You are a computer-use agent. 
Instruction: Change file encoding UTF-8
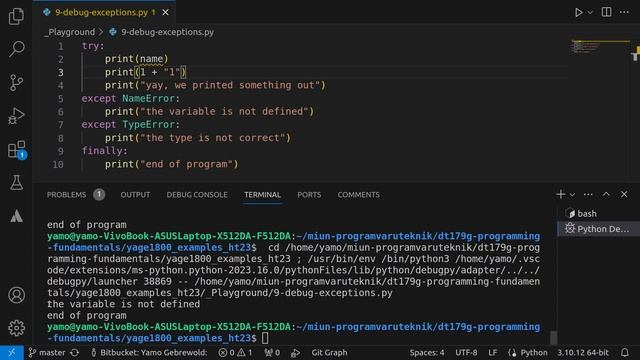[466, 353]
